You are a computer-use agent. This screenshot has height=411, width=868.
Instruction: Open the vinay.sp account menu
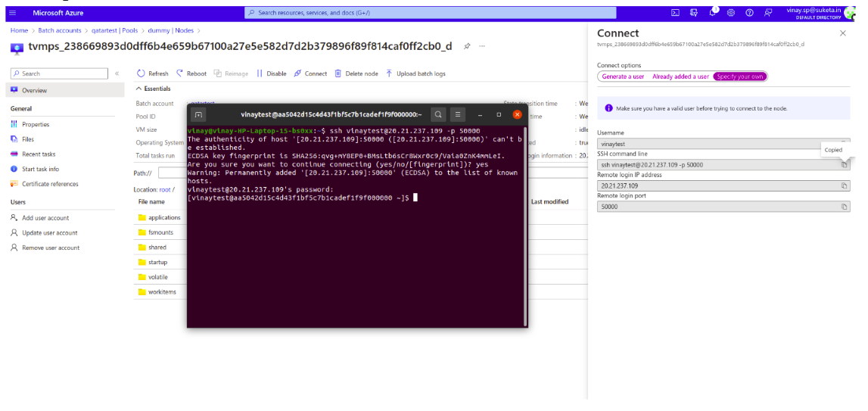[x=820, y=14]
